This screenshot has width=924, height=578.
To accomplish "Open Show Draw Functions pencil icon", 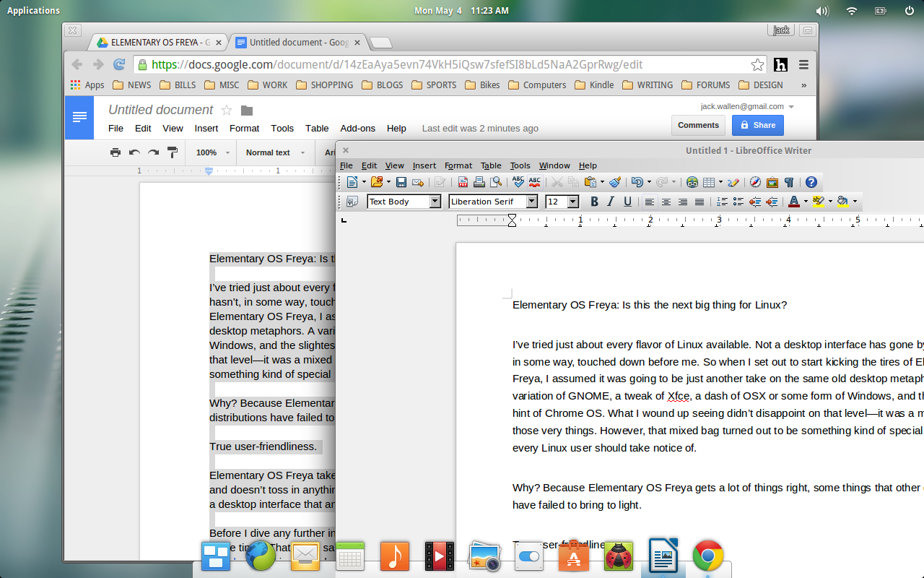I will tap(733, 182).
